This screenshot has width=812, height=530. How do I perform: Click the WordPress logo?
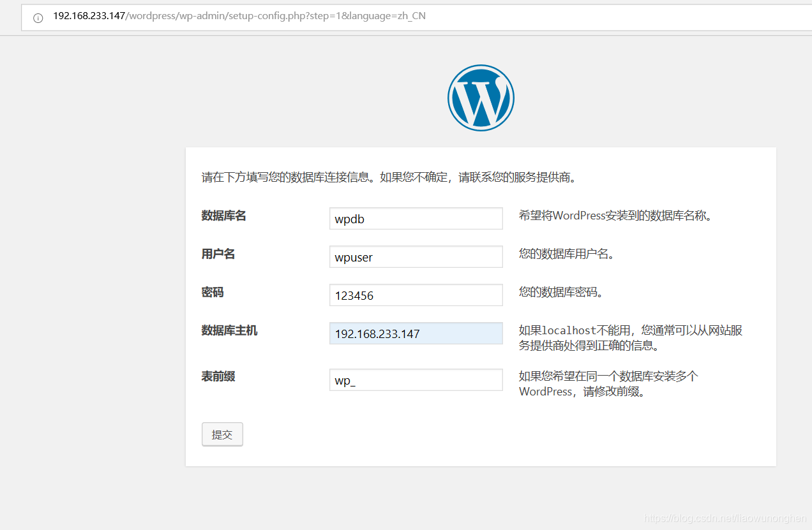(x=481, y=98)
